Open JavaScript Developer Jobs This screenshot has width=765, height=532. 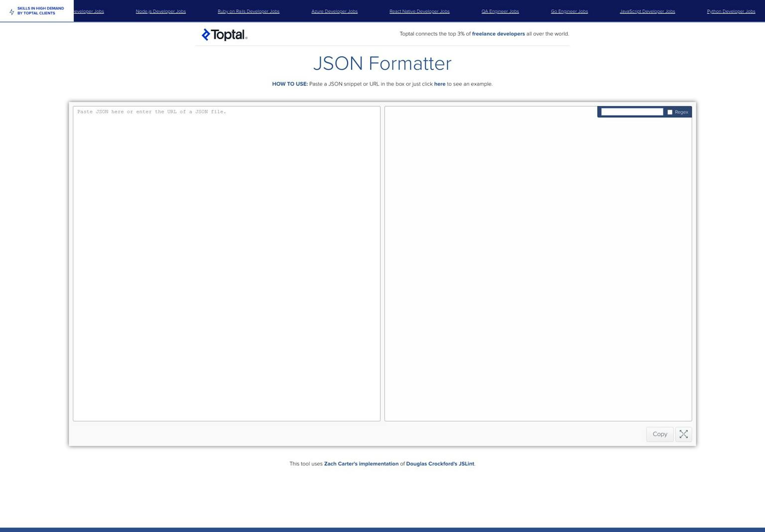click(x=647, y=11)
